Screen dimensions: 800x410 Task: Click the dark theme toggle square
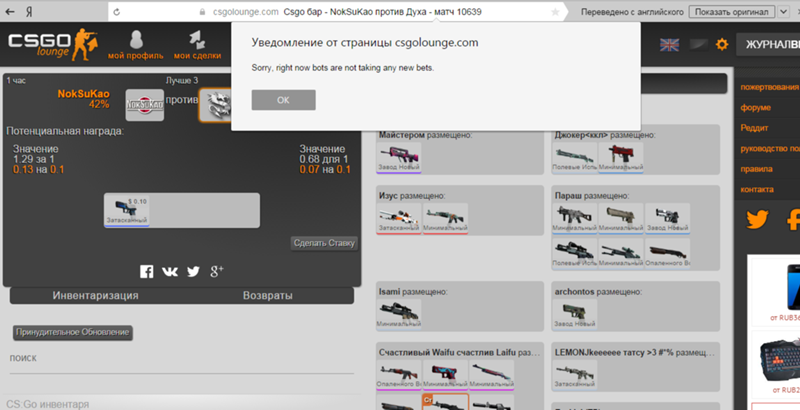click(x=698, y=45)
